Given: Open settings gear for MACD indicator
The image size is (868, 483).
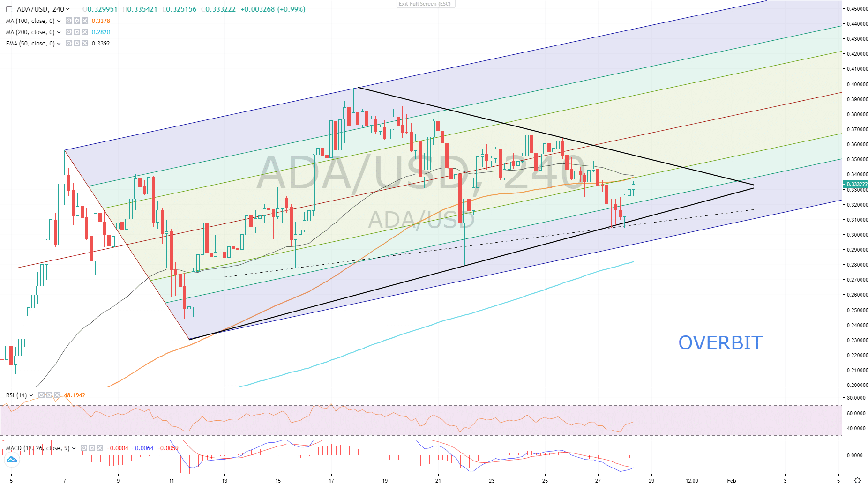Looking at the screenshot, I should click(92, 448).
